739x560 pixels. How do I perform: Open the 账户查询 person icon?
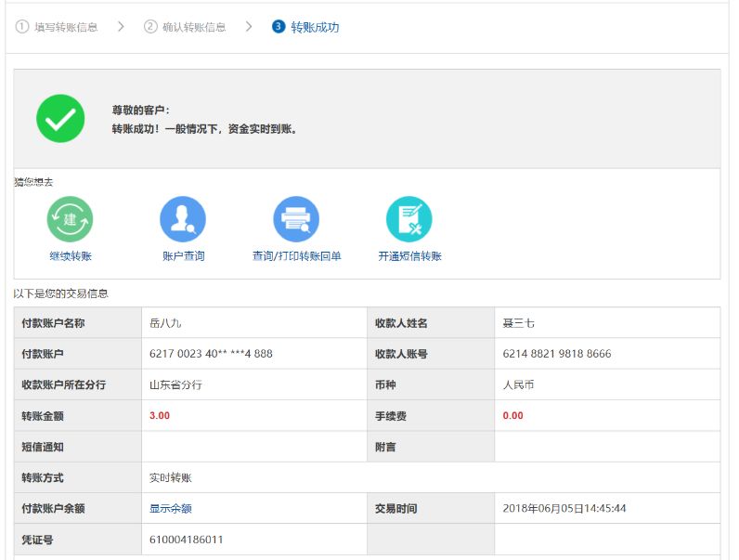click(x=183, y=219)
